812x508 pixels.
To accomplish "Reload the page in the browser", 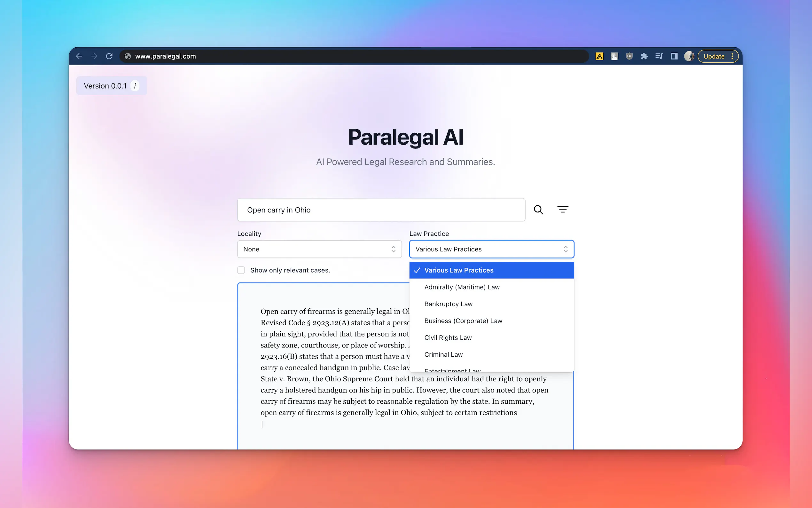I will coord(109,56).
